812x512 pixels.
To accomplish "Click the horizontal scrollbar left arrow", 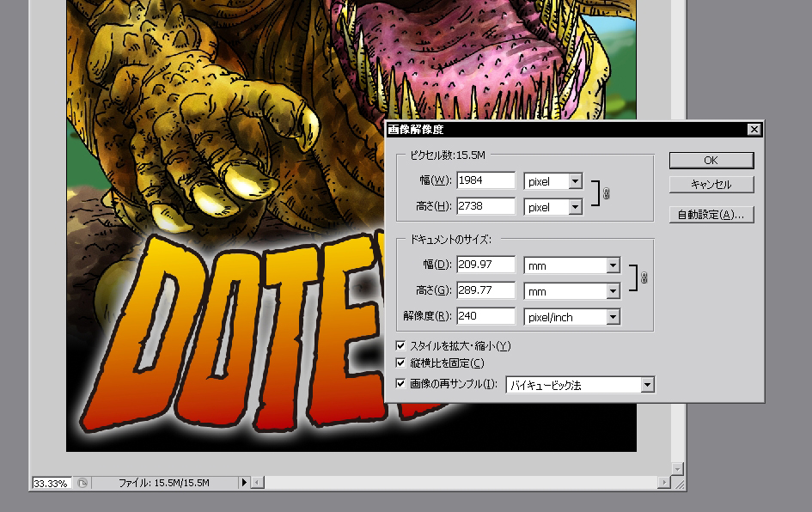I will (256, 483).
